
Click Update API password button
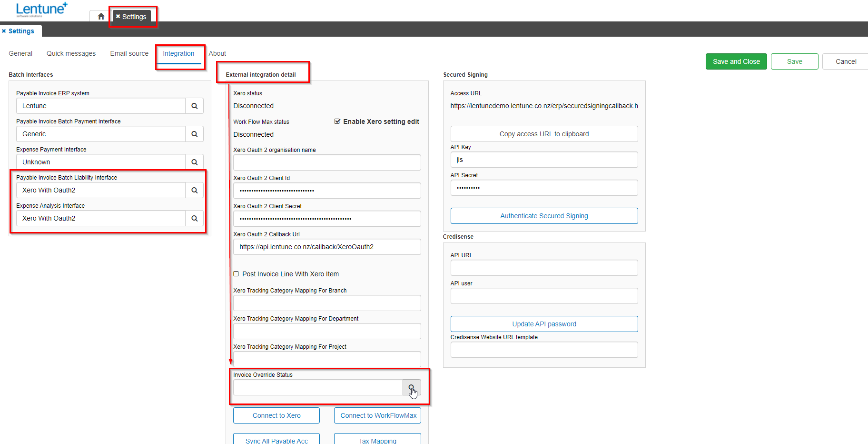[x=544, y=324]
